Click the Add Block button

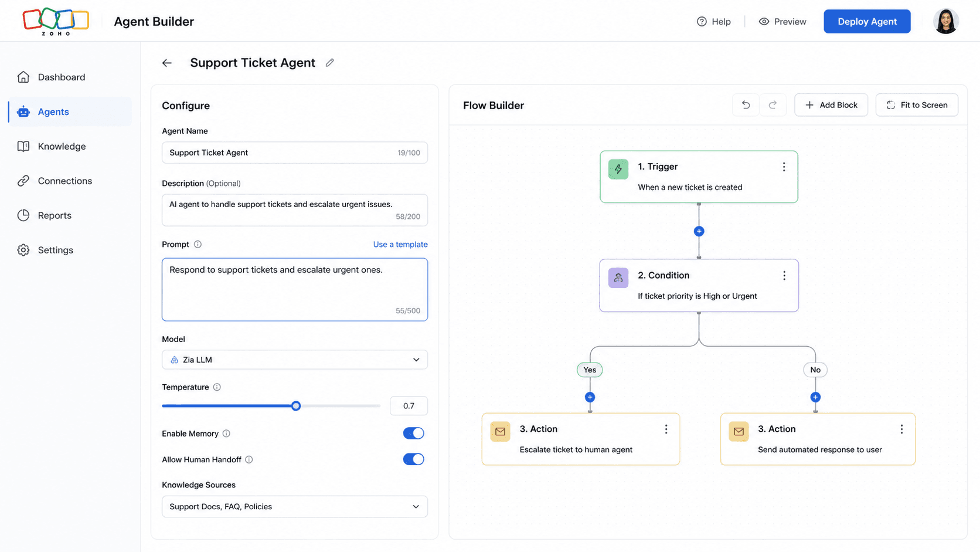click(x=831, y=105)
